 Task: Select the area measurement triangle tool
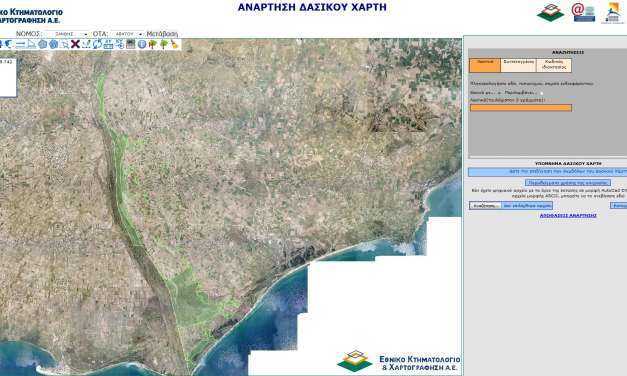(32, 44)
